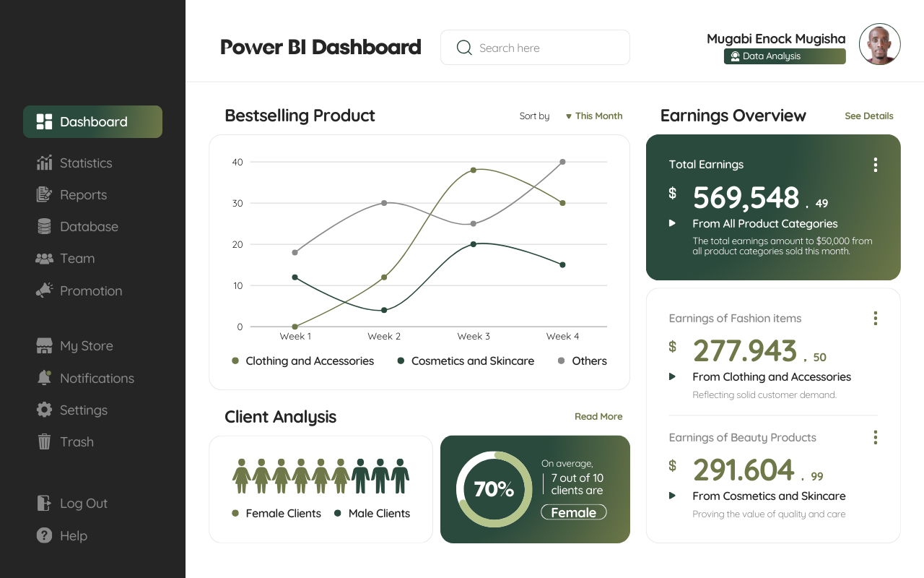The image size is (924, 578).
Task: Toggle Cosmetics and Skincare legend series
Action: pos(466,361)
